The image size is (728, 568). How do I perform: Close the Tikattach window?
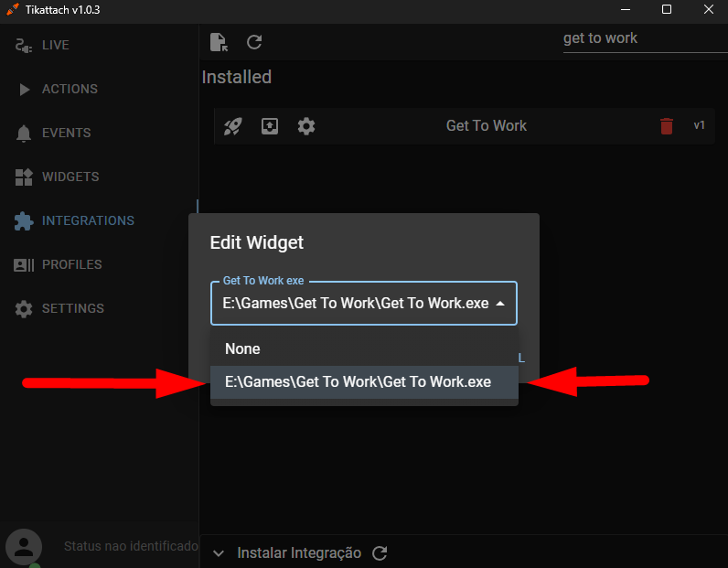pyautogui.click(x=709, y=9)
